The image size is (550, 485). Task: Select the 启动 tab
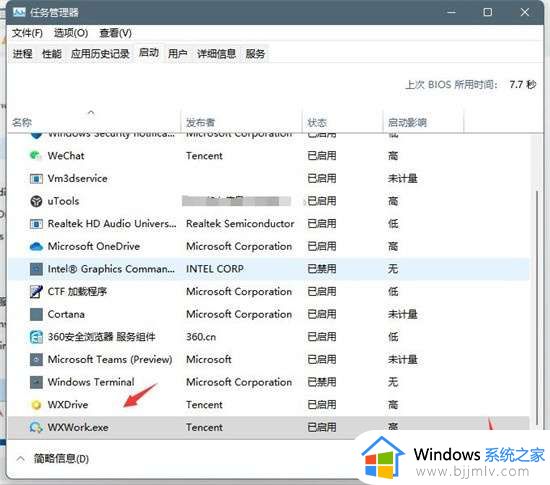(149, 53)
